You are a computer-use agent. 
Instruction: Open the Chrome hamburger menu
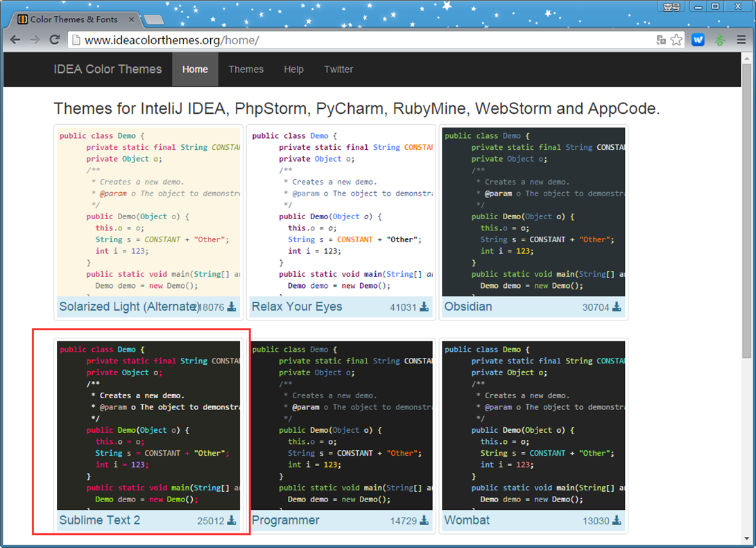click(x=741, y=40)
